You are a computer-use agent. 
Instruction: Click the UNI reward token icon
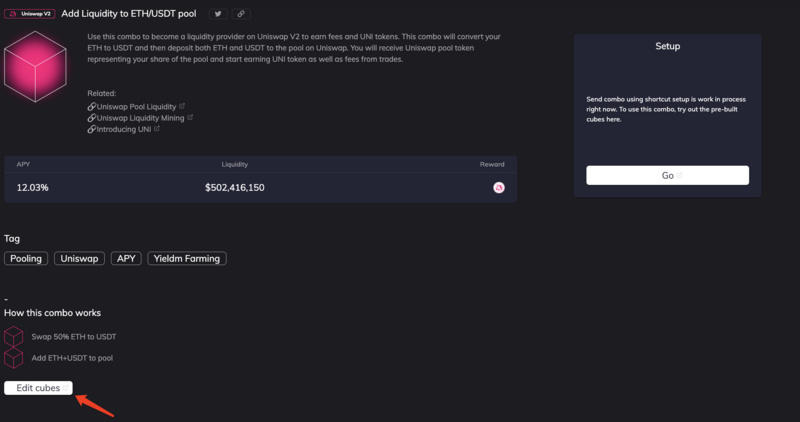[498, 187]
